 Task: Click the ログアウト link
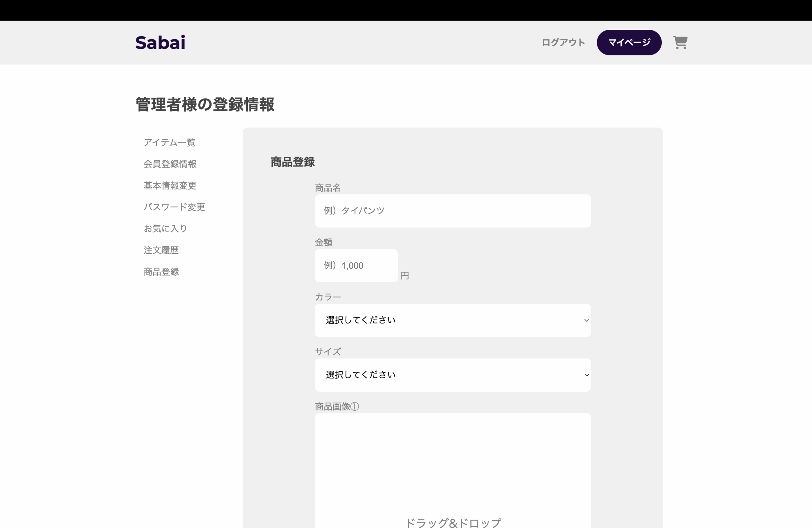pyautogui.click(x=563, y=42)
